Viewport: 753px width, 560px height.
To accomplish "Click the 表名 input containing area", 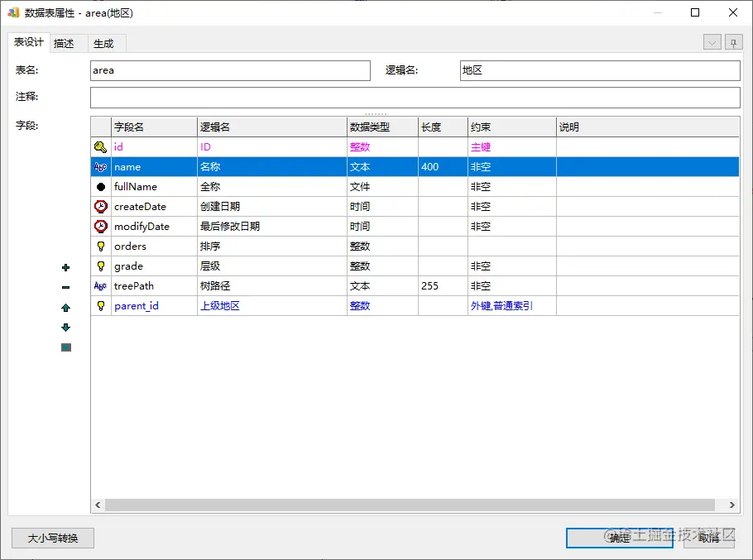I will tap(231, 70).
